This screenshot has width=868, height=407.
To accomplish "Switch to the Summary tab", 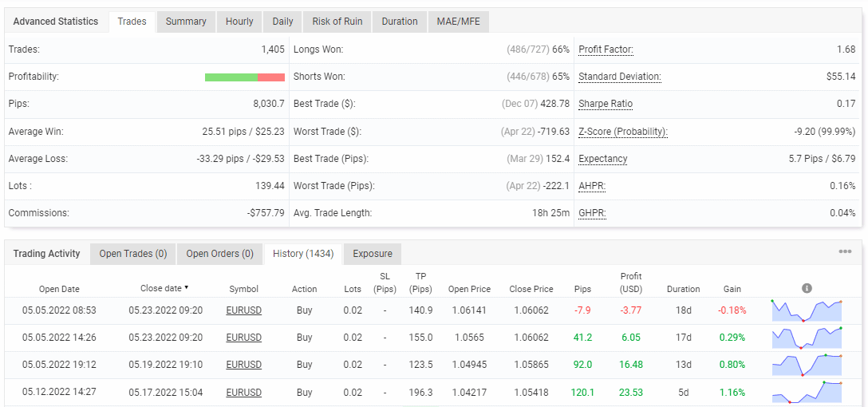I will tap(186, 22).
